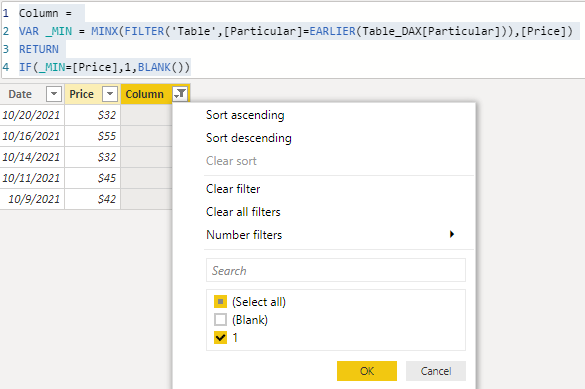Click the 10/9/2021 date cell
Screen dimensions: 585x389
32,199
